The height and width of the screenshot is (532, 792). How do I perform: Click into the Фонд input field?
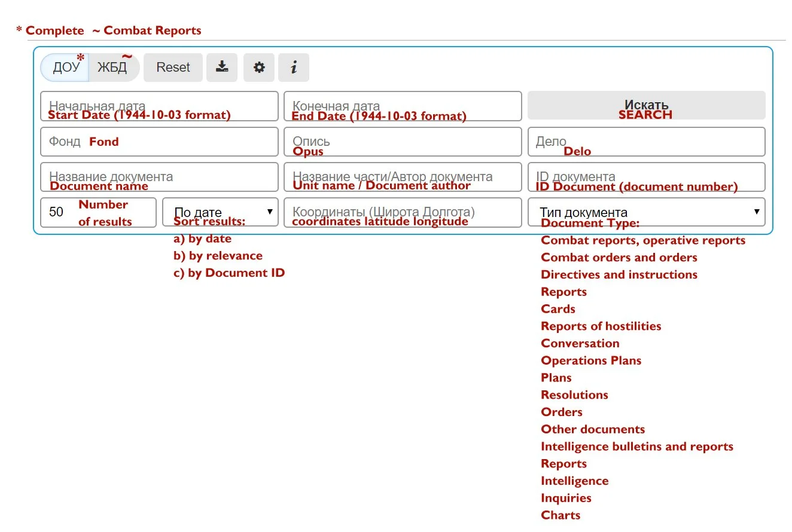159,142
